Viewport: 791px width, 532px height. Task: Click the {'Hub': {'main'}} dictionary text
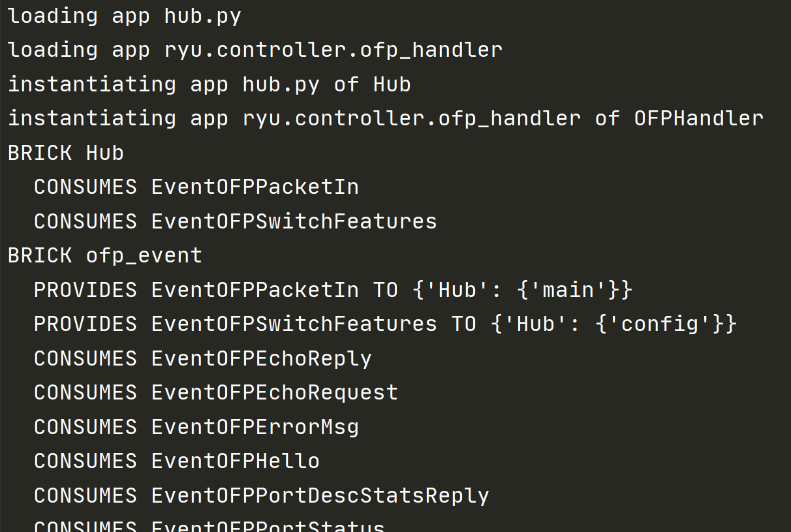coord(523,290)
